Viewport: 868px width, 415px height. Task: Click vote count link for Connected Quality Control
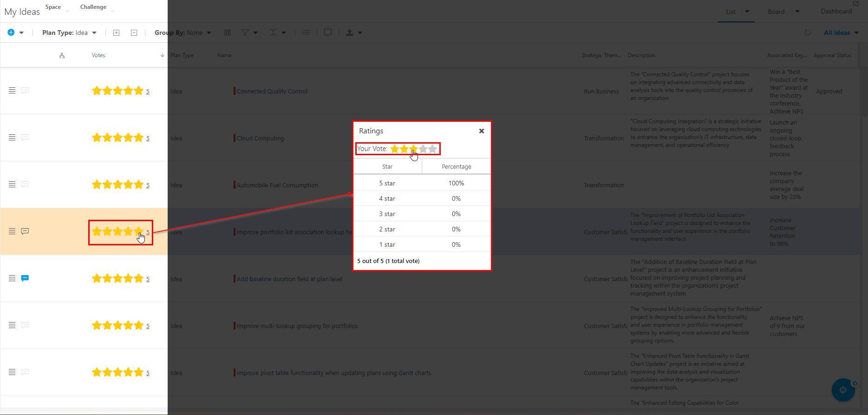(148, 92)
